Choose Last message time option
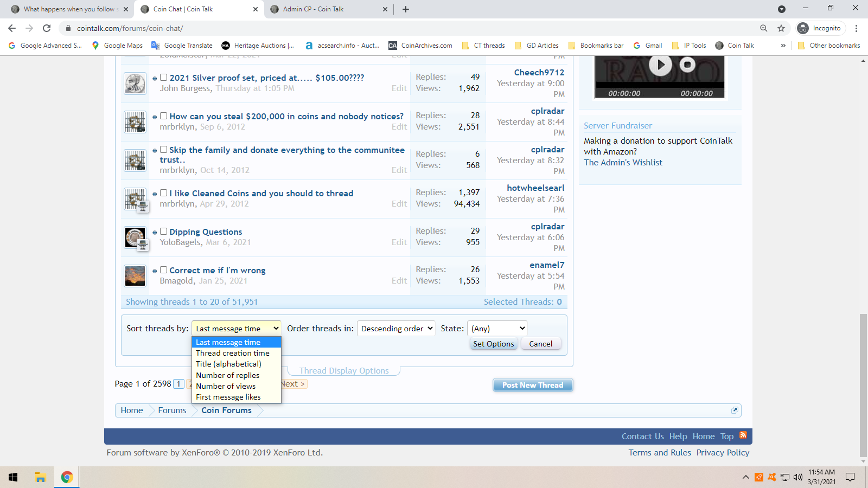Screen dimensions: 868x488 (x=237, y=342)
